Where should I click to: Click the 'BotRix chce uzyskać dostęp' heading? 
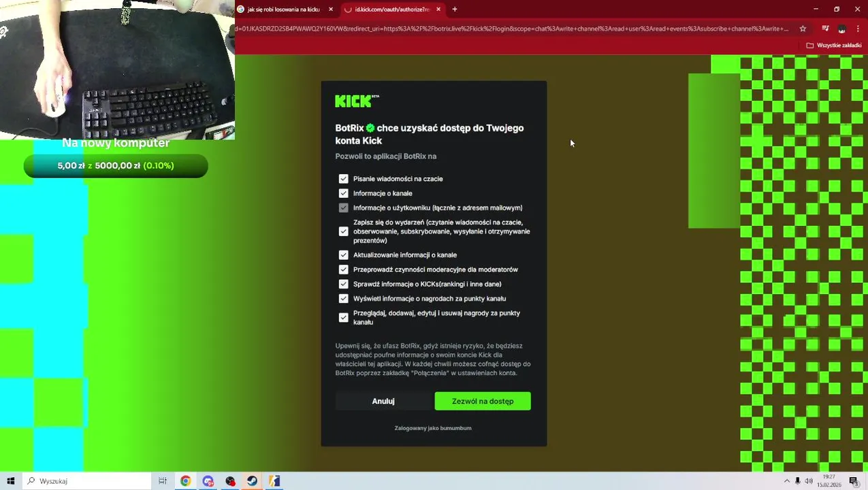point(430,134)
